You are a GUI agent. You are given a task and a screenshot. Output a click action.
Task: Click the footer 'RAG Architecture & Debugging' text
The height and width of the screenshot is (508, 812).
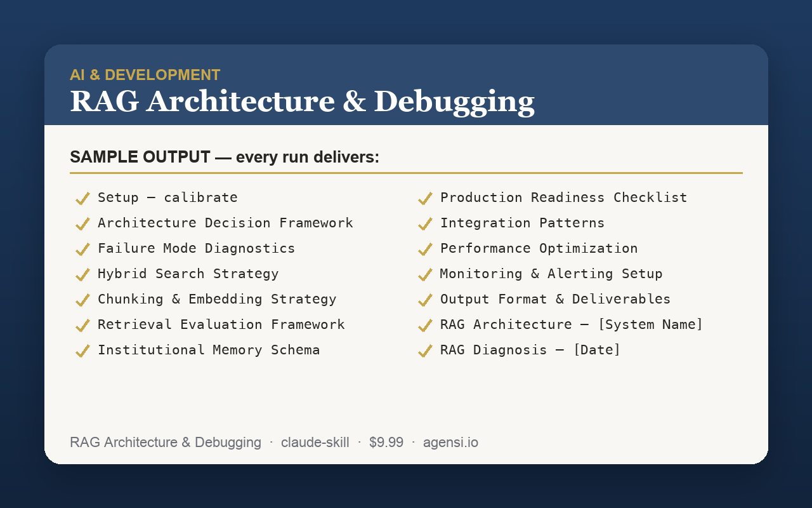point(166,443)
